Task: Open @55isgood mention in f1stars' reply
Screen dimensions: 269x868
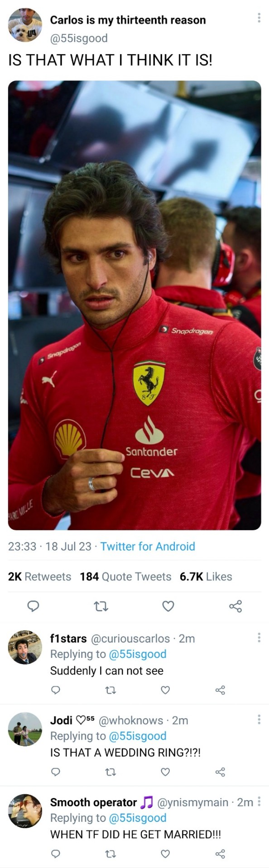Action: 138,654
